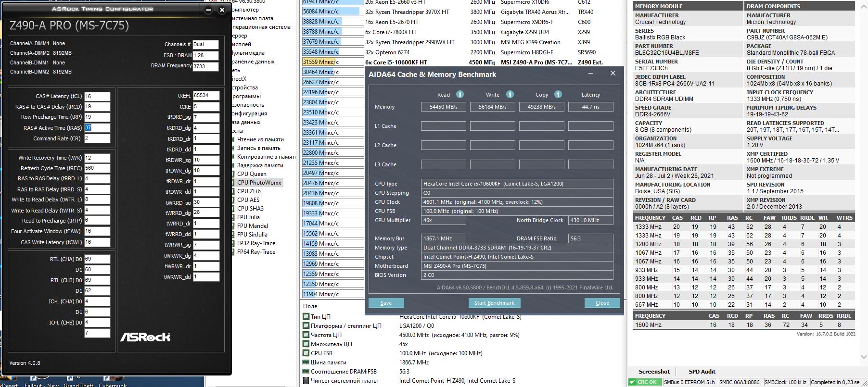The image size is (868, 387).
Task: Click the icon beside Множитель ЦП
Action: pos(306,344)
